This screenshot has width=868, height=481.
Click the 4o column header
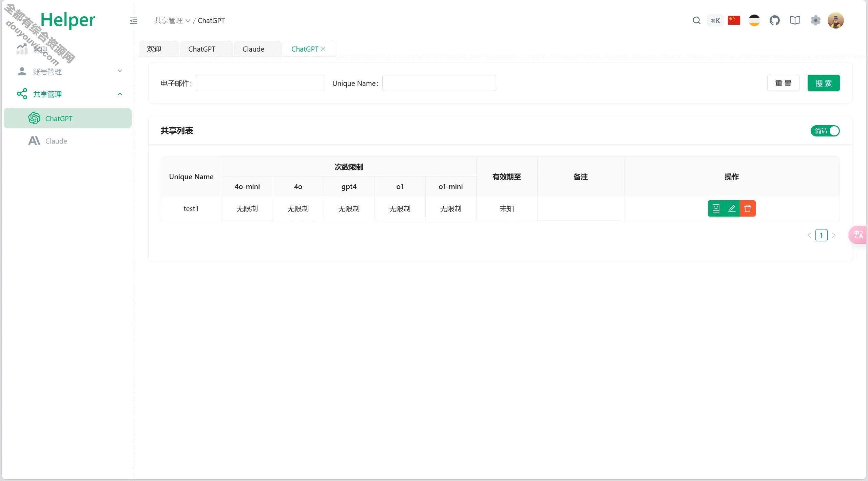point(298,186)
